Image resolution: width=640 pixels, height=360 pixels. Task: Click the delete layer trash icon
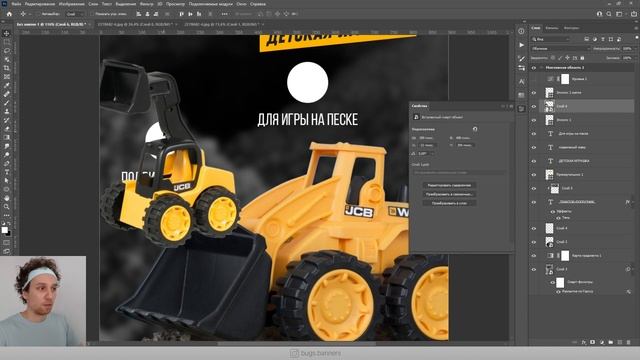[x=629, y=342]
